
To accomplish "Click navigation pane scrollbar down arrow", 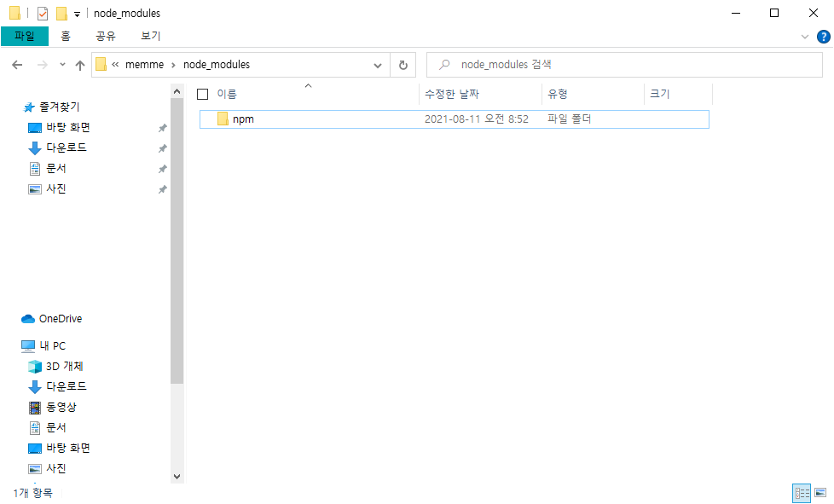I will [x=177, y=477].
